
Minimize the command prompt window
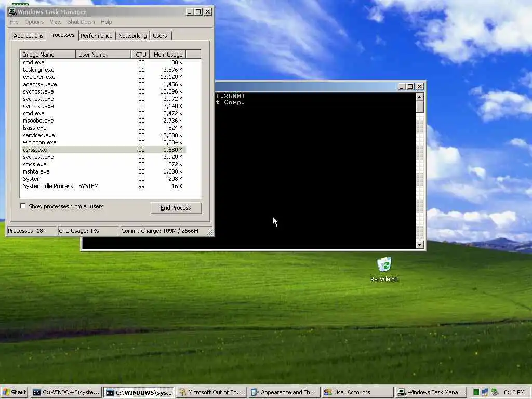[402, 87]
